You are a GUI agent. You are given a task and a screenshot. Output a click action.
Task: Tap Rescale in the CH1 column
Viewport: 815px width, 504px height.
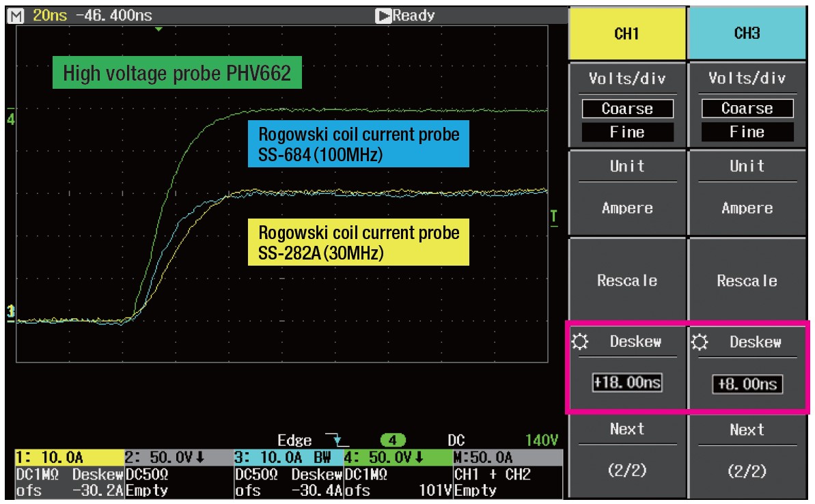627,281
